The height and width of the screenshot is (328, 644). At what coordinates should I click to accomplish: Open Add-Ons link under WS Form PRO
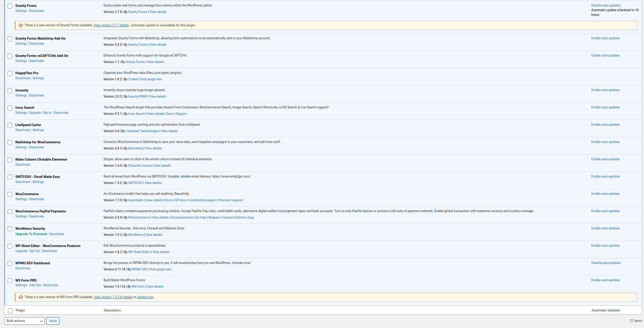[x=35, y=285]
